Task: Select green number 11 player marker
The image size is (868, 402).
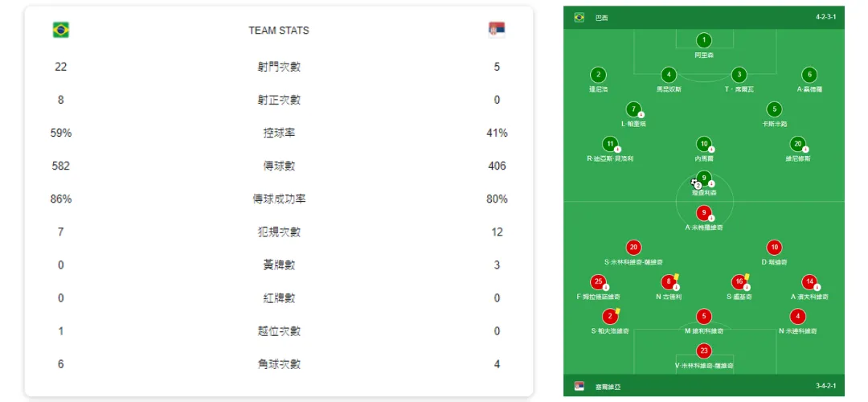Action: click(610, 144)
